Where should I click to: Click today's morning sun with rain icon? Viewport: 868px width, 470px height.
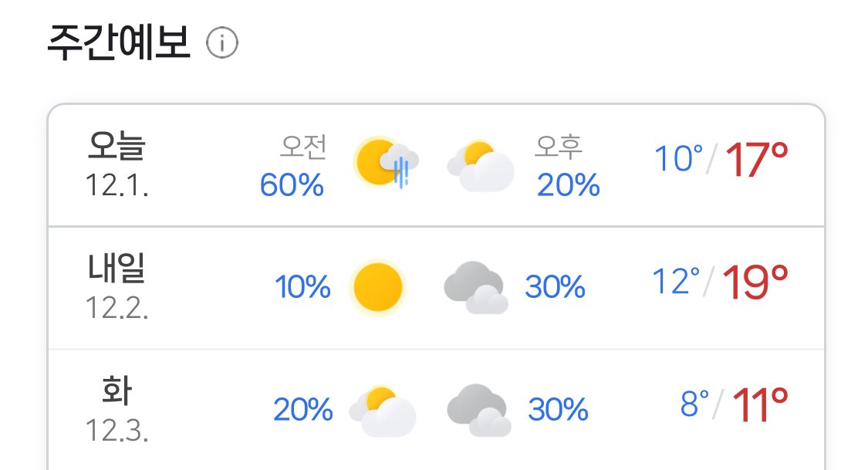[x=386, y=162]
